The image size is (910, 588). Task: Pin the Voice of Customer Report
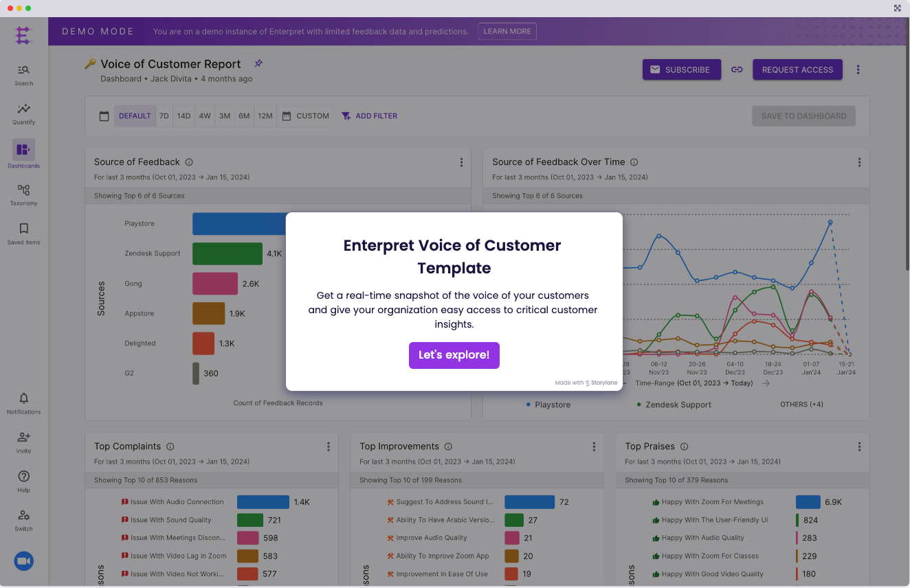coord(258,63)
